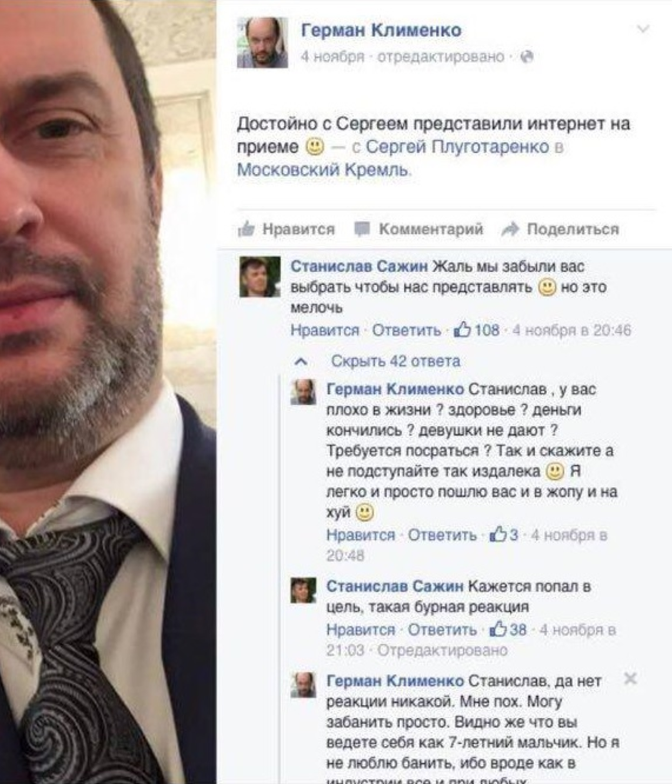This screenshot has width=672, height=784.
Task: Click the public globe privacy icon
Action: (x=527, y=57)
